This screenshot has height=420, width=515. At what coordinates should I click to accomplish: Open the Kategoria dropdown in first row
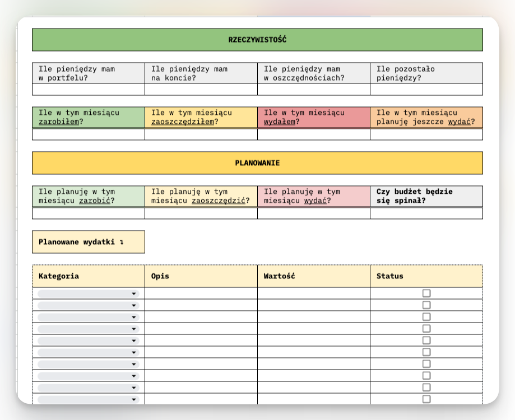click(89, 293)
